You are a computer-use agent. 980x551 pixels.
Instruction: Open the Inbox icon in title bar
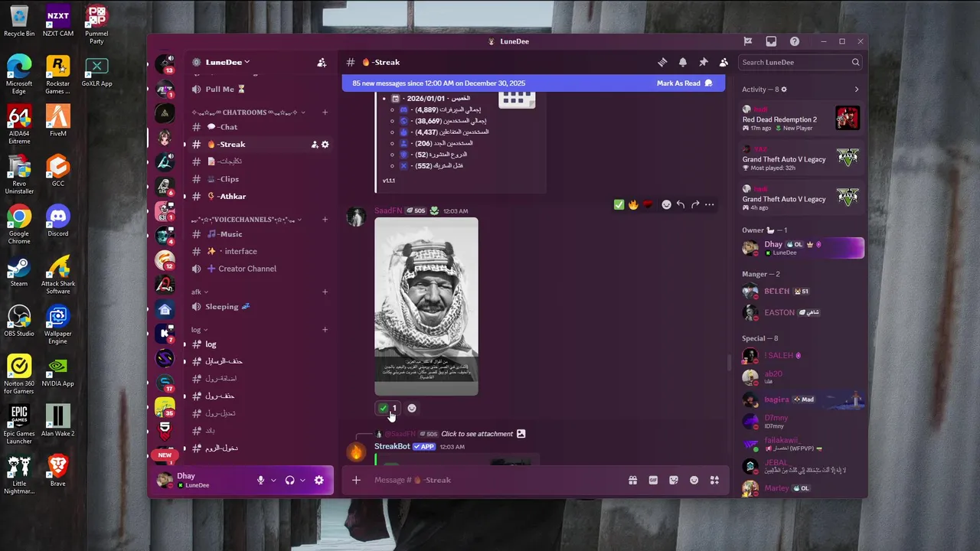771,41
